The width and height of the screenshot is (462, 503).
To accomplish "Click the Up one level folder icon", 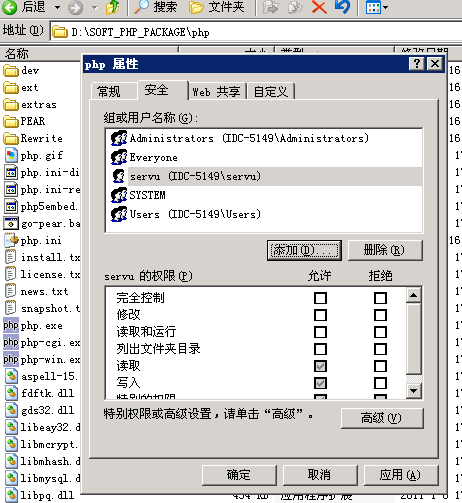I will [x=113, y=7].
